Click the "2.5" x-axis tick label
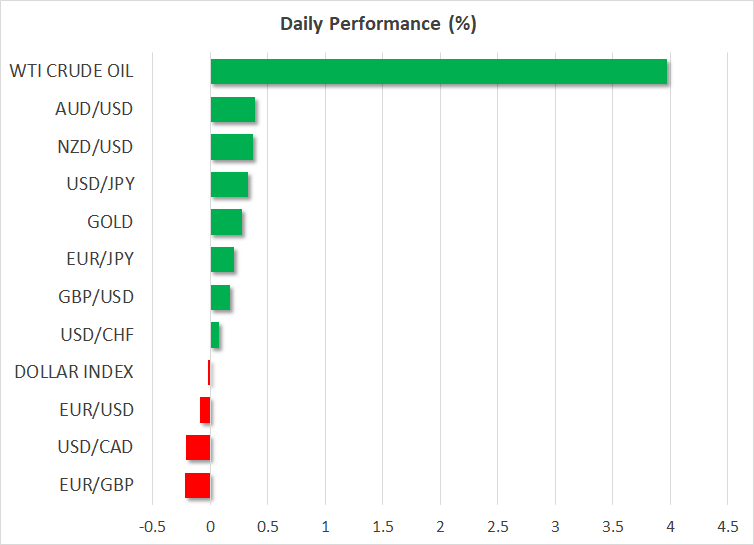The width and height of the screenshot is (754, 545). [x=497, y=525]
